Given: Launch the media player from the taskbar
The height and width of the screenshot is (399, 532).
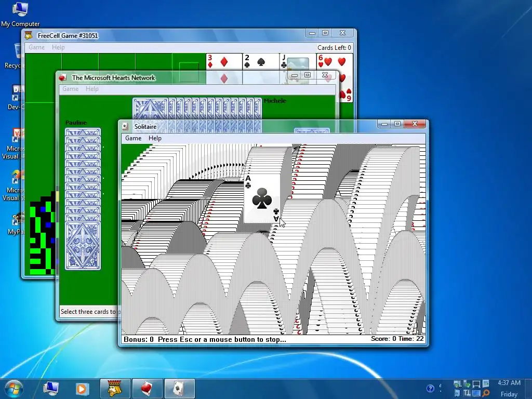Looking at the screenshot, I should [82, 389].
